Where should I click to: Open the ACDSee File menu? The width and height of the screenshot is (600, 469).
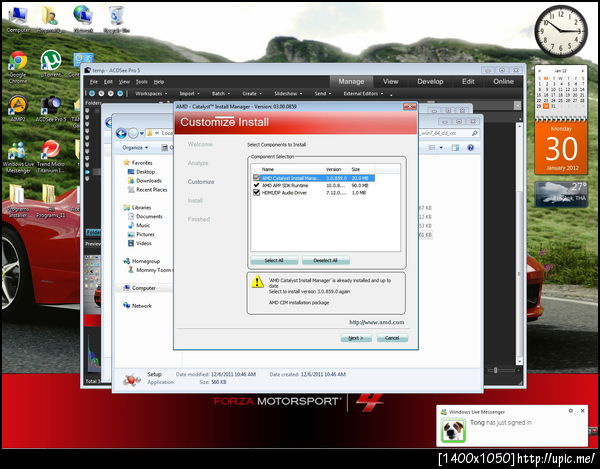(x=94, y=82)
